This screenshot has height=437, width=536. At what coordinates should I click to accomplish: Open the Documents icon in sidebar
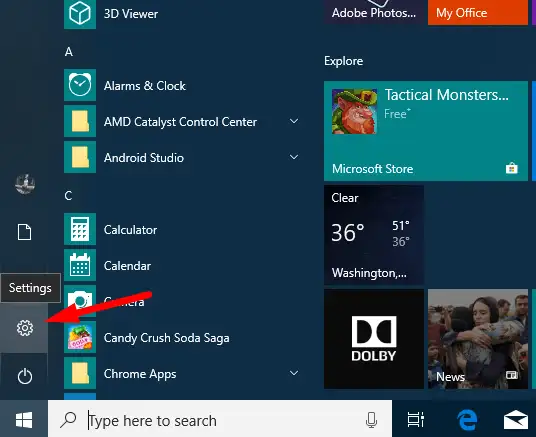pos(25,232)
